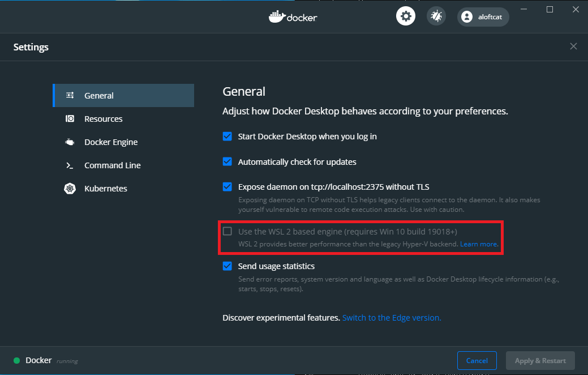The height and width of the screenshot is (375, 588).
Task: Open the aloftcat account menu
Action: [x=483, y=17]
